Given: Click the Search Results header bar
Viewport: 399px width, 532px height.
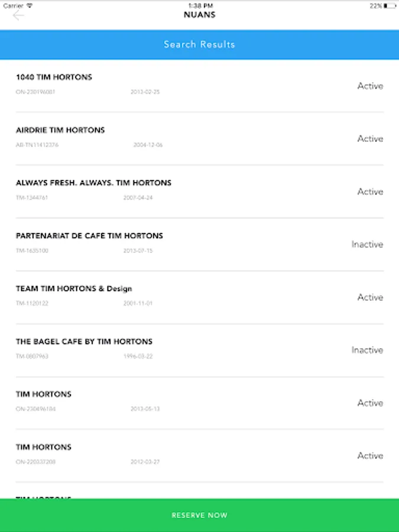Looking at the screenshot, I should [x=199, y=44].
